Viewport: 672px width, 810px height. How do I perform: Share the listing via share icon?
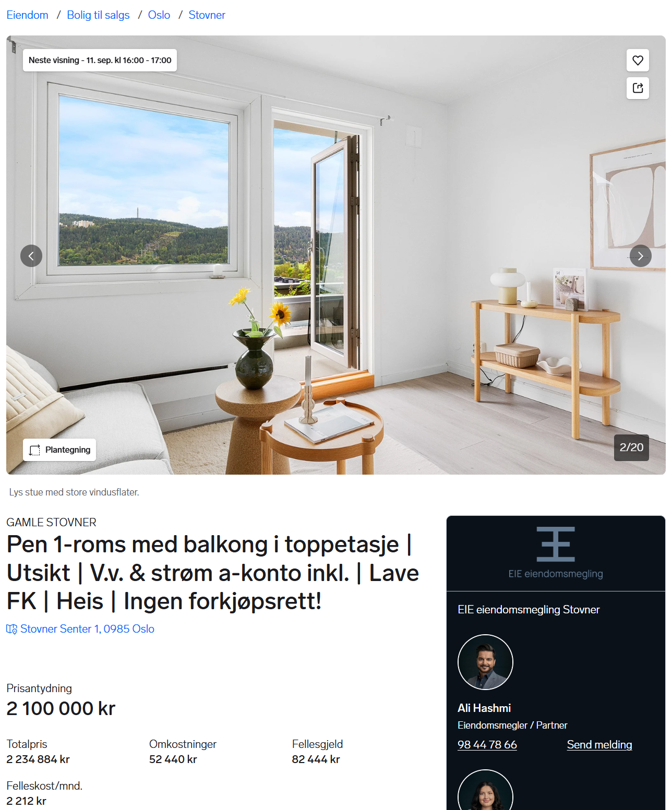click(638, 88)
